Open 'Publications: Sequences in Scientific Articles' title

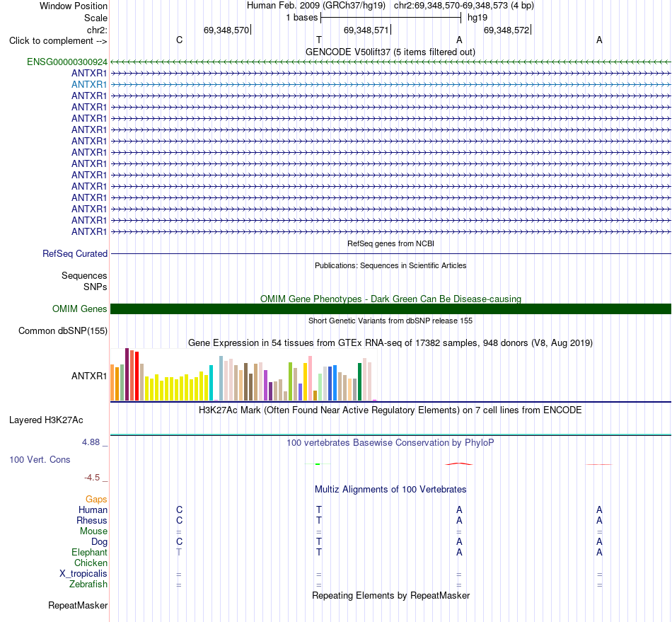pyautogui.click(x=390, y=265)
